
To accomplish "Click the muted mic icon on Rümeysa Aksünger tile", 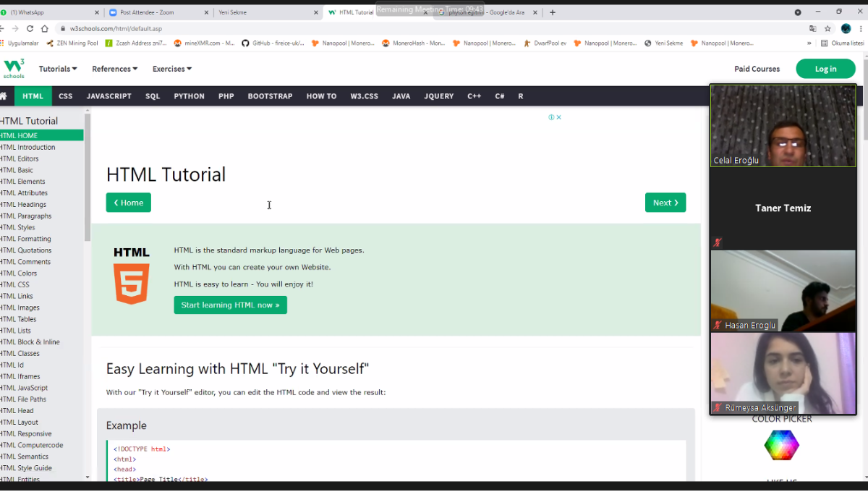I will pyautogui.click(x=718, y=407).
